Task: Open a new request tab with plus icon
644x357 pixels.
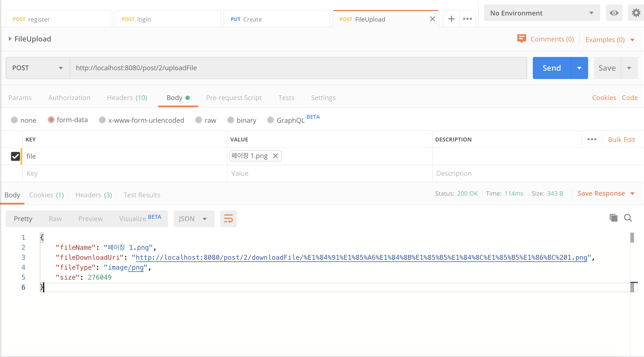Action: [451, 19]
